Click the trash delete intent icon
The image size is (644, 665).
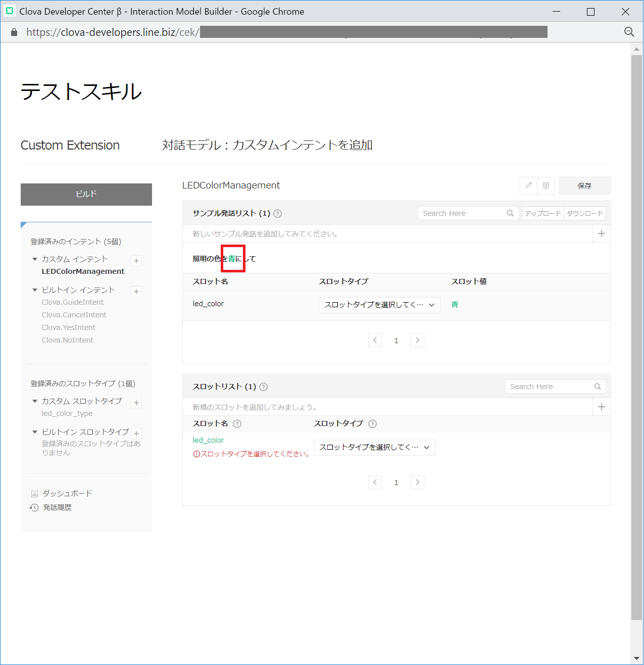[x=546, y=185]
